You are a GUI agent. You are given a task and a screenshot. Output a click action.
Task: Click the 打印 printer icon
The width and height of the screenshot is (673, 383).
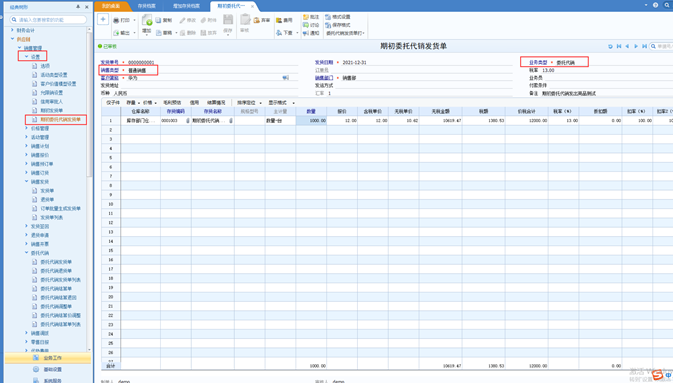point(116,20)
